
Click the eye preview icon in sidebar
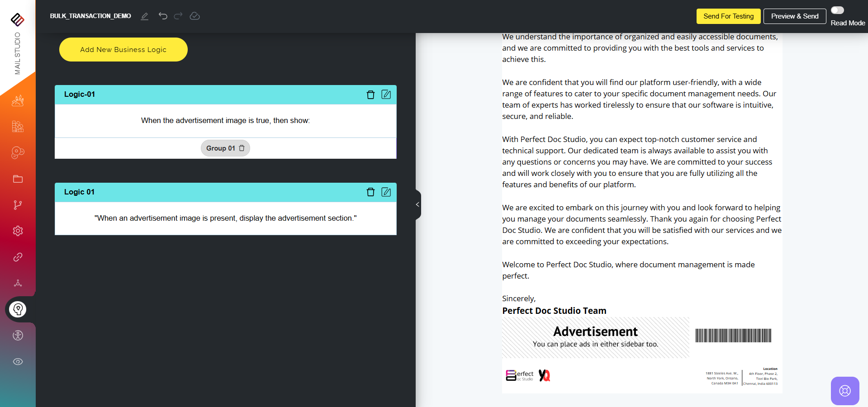(x=18, y=361)
